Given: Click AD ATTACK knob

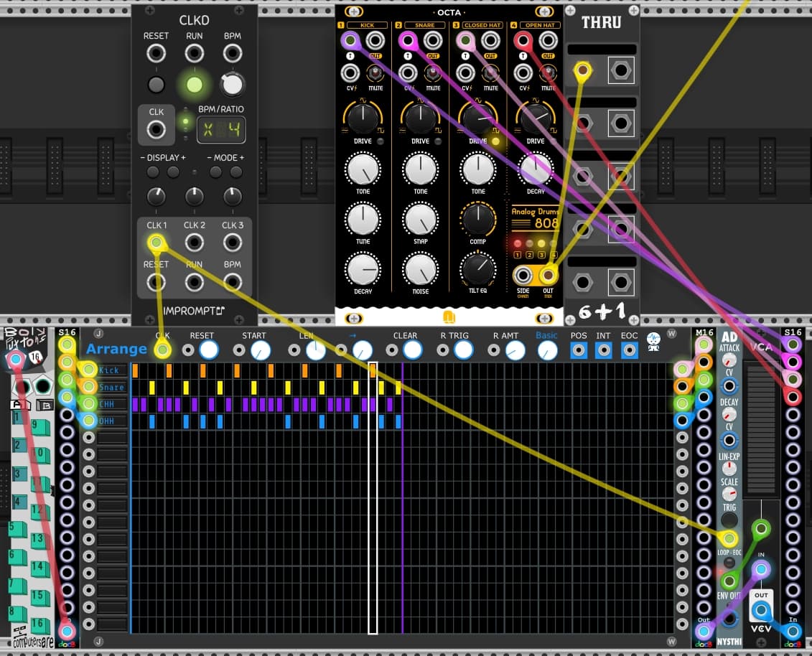Looking at the screenshot, I should (729, 361).
